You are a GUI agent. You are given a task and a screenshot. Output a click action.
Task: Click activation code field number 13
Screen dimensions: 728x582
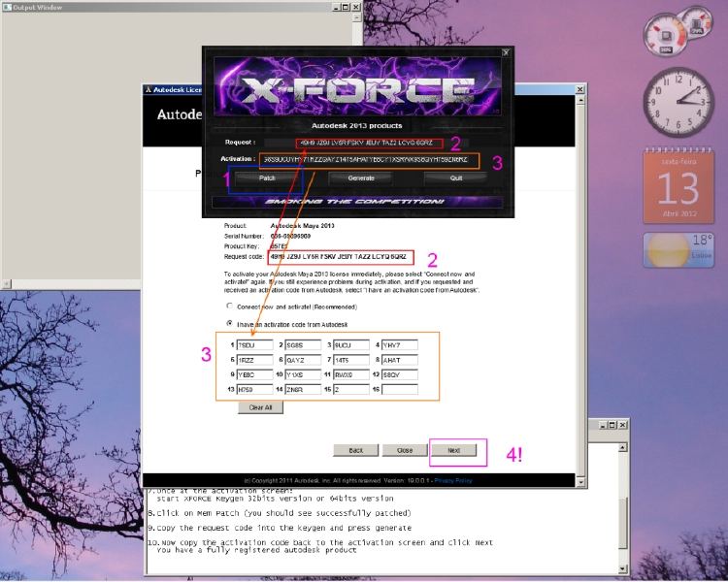coord(255,389)
